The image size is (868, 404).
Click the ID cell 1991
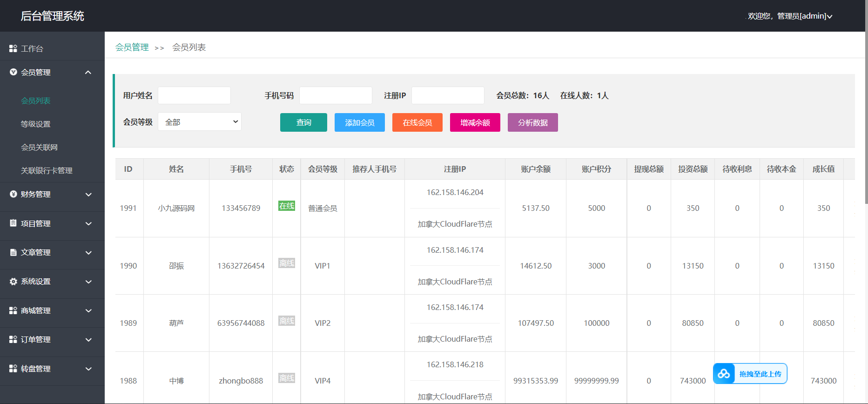[128, 208]
